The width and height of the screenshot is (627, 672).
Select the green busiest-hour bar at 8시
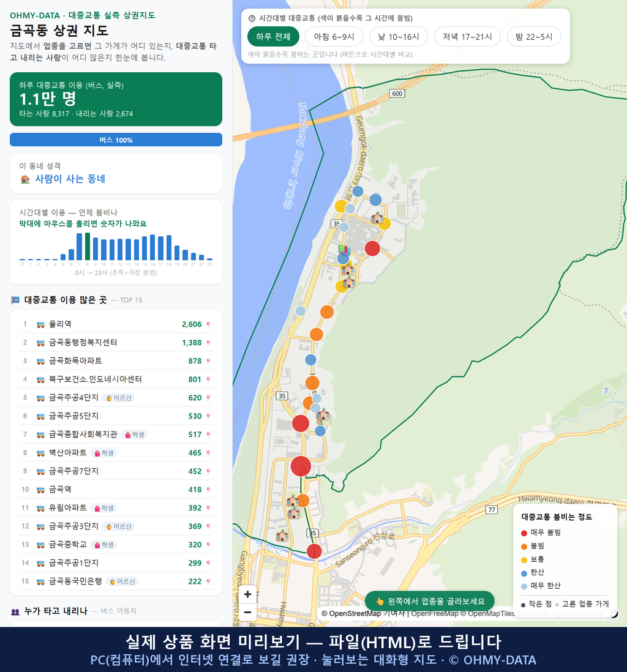pyautogui.click(x=88, y=247)
